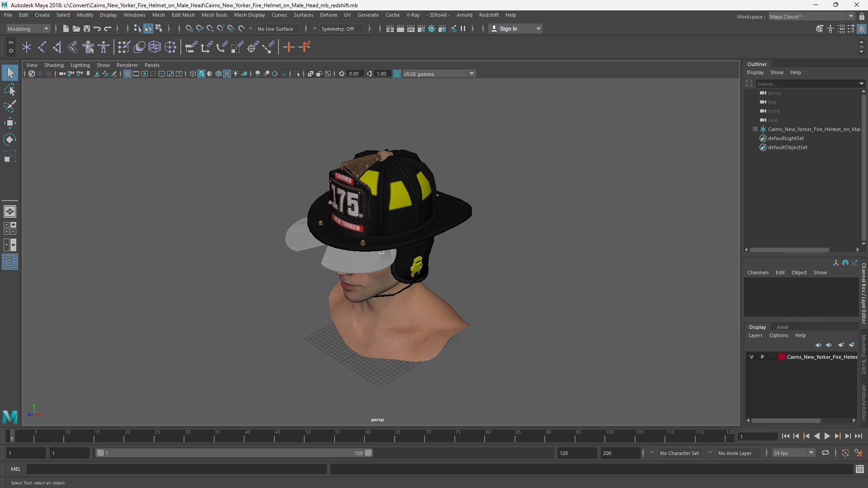This screenshot has width=868, height=488.
Task: Toggle the color management sRGB icon
Action: pos(397,74)
